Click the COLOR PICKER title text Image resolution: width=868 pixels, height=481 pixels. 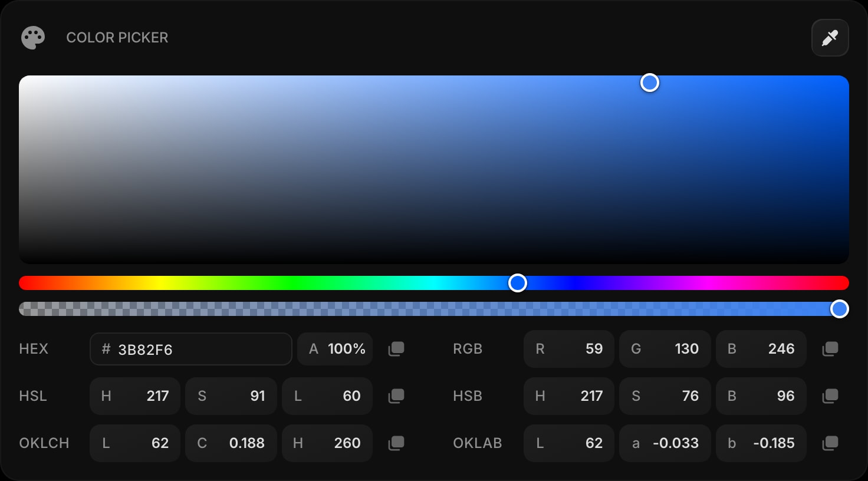click(117, 38)
